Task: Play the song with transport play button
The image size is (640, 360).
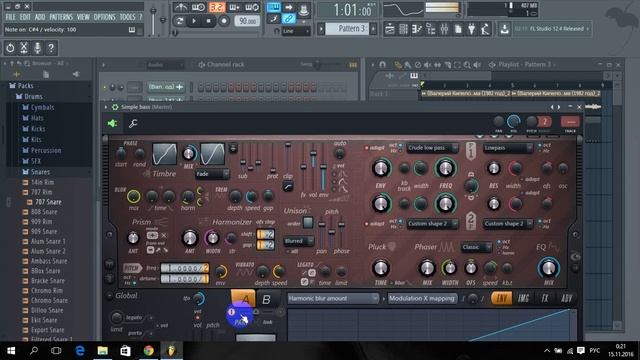Action: click(x=194, y=21)
